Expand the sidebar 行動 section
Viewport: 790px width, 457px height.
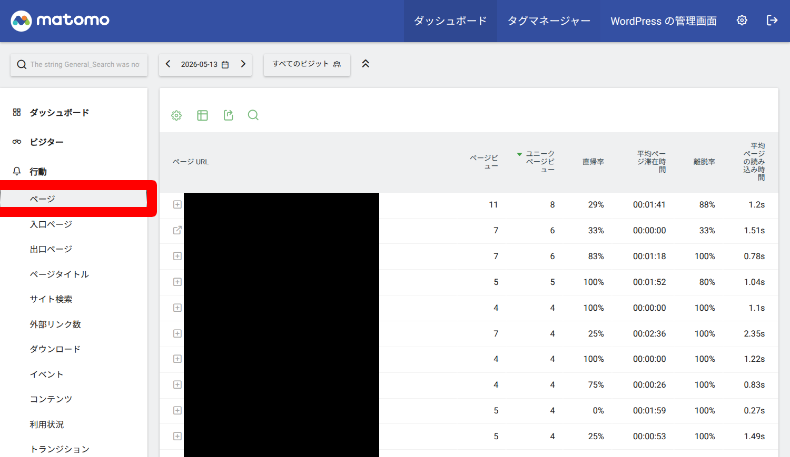click(38, 172)
